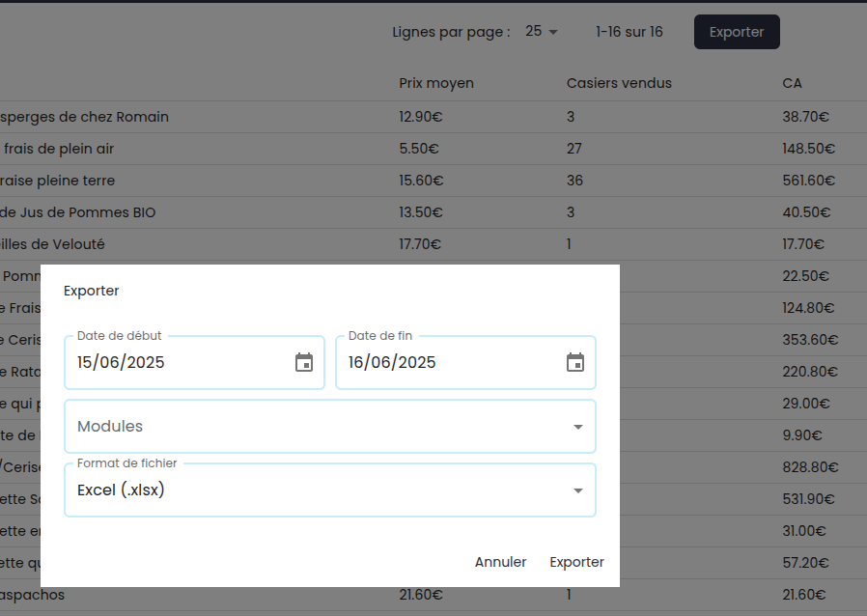Focus the Date de fin field showing 16/06/2025
The image size is (867, 616).
(444, 363)
